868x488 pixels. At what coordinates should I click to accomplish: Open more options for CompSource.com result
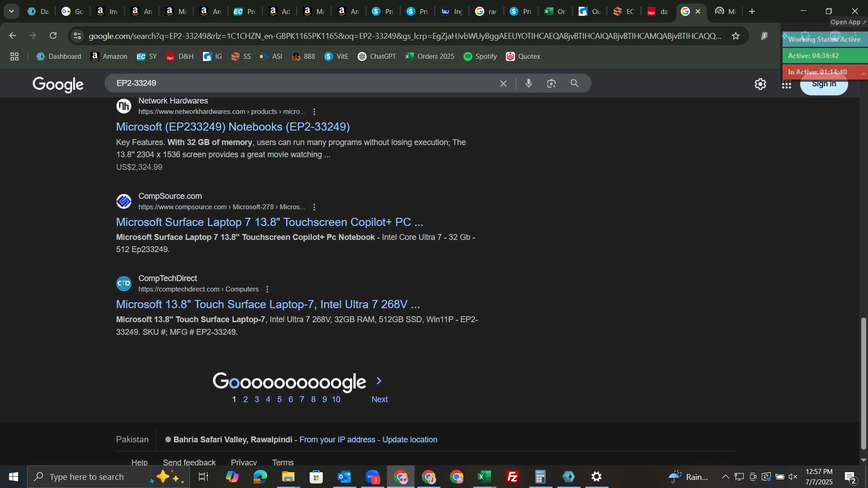pos(314,207)
